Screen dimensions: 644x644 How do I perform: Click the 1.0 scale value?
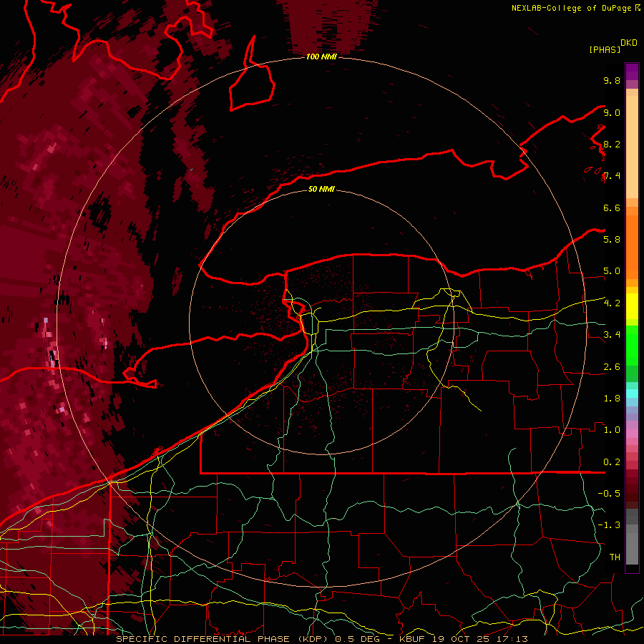612,430
